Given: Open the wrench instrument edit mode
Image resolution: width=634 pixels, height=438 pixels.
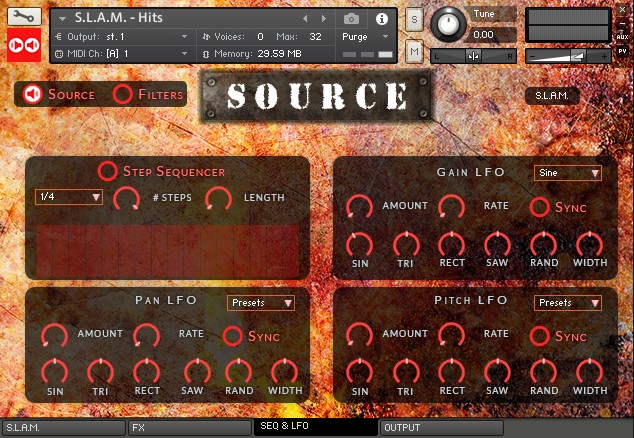Looking at the screenshot, I should tap(24, 17).
